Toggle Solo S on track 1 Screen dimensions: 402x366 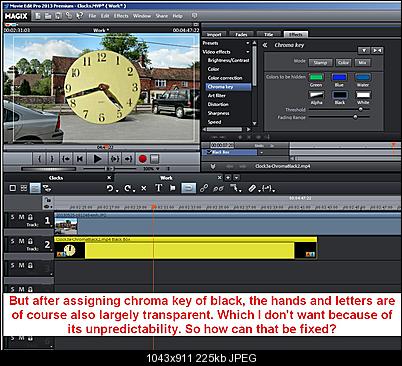(x=12, y=217)
